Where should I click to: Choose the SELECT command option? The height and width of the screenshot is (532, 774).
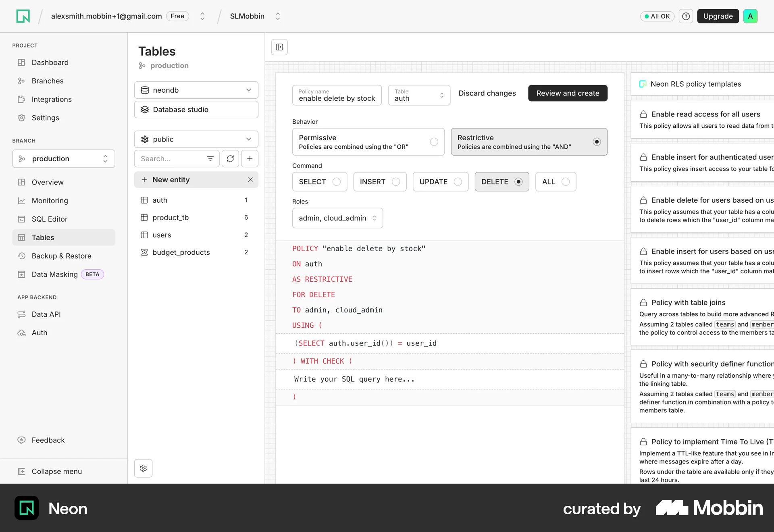(319, 182)
